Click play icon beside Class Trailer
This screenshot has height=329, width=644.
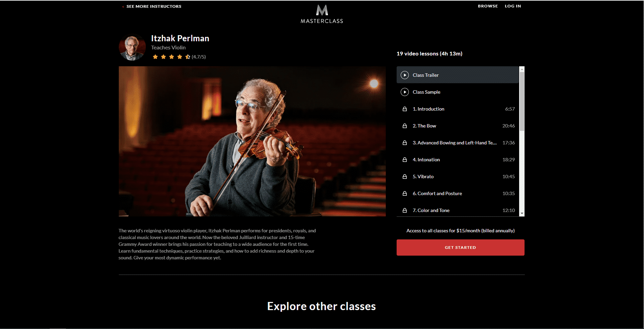click(405, 75)
